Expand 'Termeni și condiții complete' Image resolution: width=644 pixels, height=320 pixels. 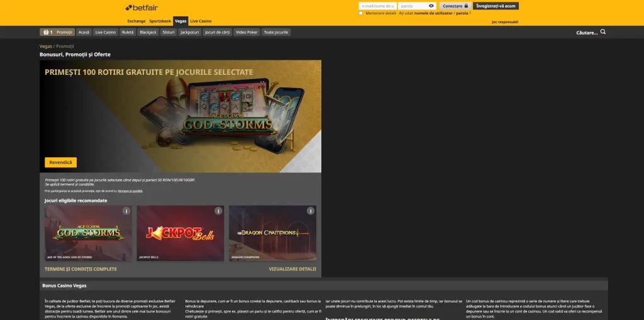tap(80, 268)
